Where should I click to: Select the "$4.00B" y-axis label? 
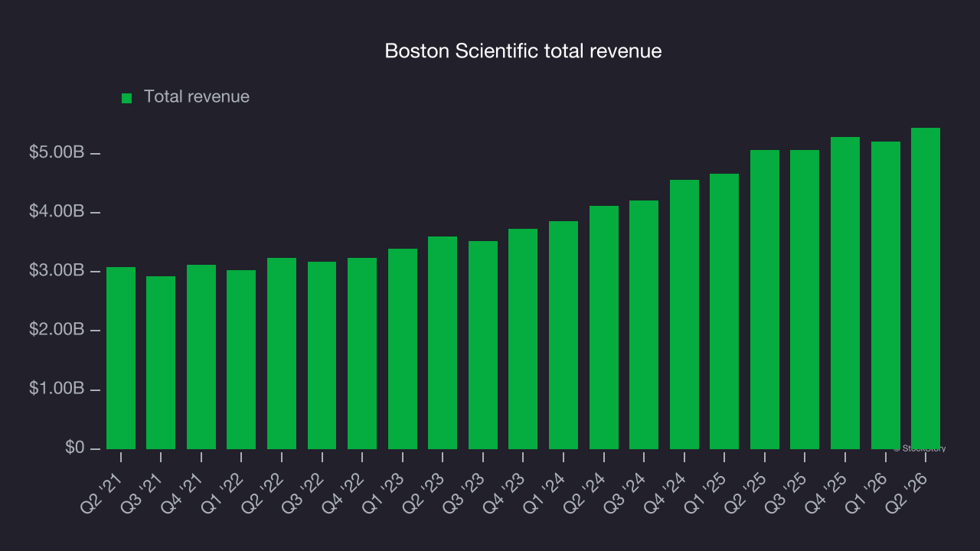56,211
